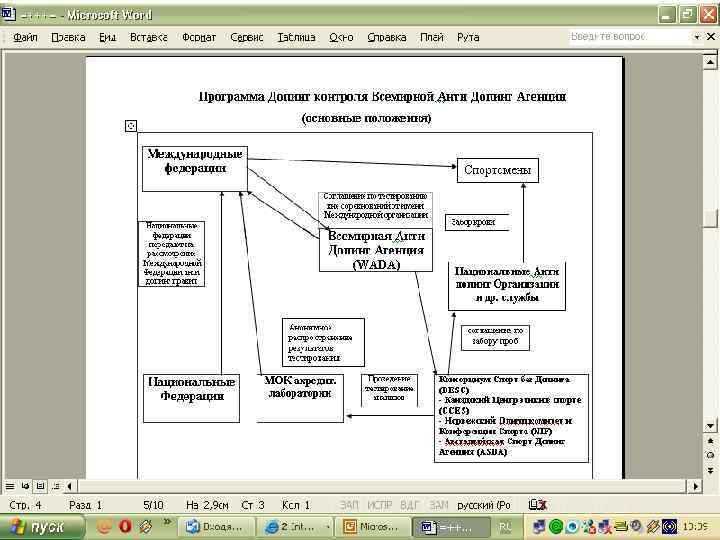Click the 'Национальные Федерации' bottom box
The width and height of the screenshot is (720, 540).
(191, 398)
